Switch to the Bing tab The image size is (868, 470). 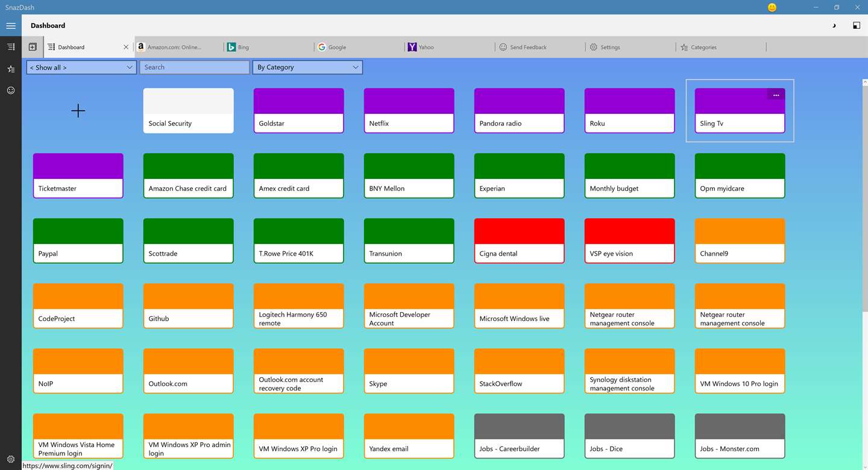(x=269, y=47)
